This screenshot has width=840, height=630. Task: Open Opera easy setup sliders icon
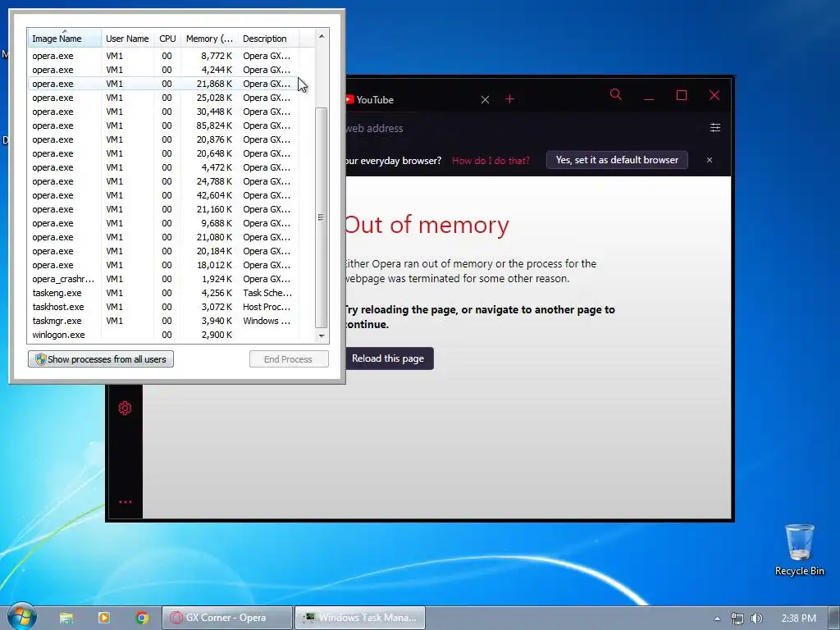coord(715,127)
